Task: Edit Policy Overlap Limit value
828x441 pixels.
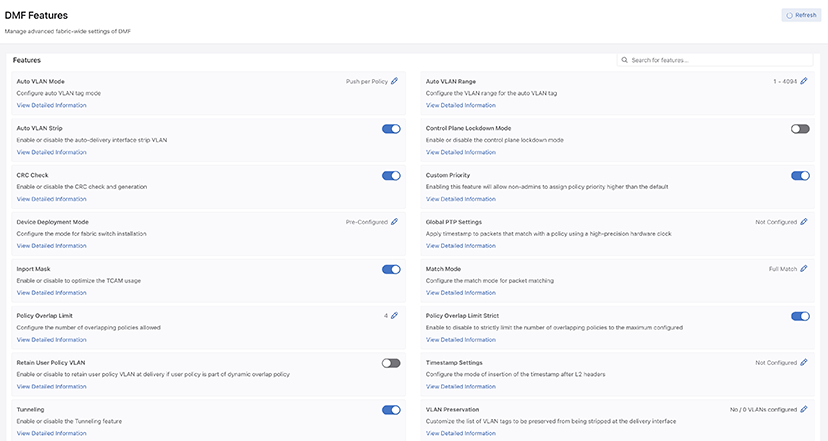Action: (x=394, y=316)
